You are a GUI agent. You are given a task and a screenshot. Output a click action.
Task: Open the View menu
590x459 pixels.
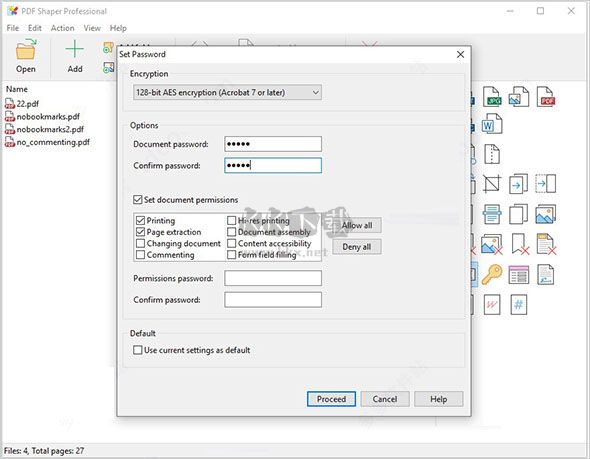click(x=92, y=28)
